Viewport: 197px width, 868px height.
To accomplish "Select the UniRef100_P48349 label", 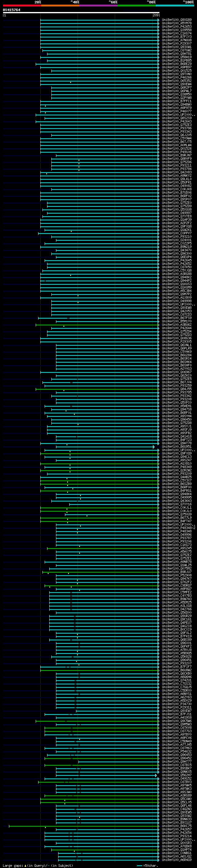I will 177,467.
